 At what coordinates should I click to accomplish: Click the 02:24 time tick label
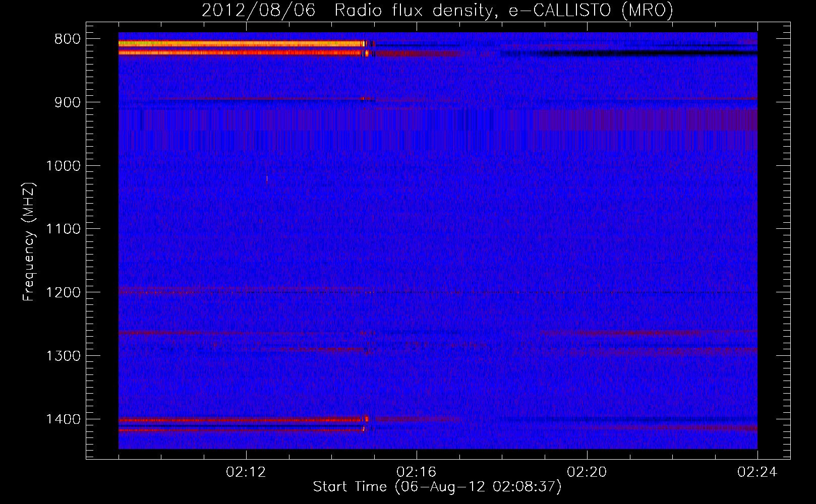click(x=757, y=472)
